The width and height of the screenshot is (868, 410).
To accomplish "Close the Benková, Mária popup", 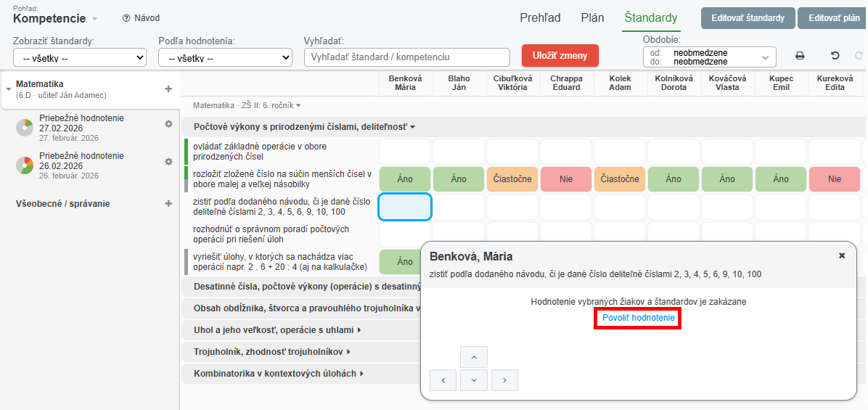I will click(x=842, y=255).
